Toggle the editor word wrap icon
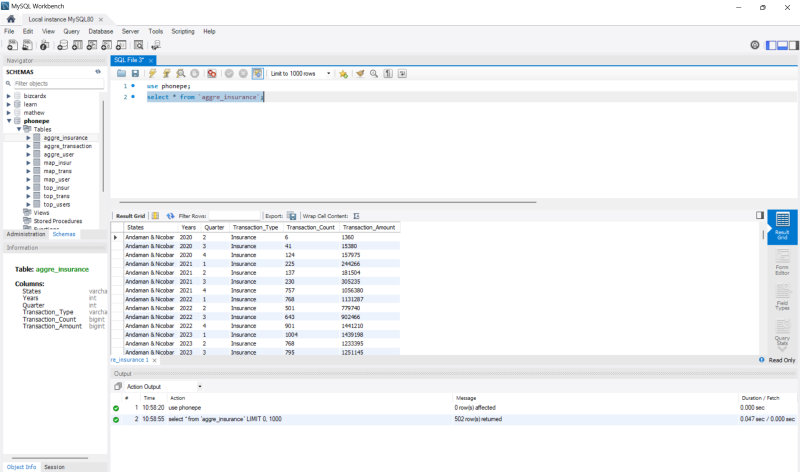 click(402, 73)
